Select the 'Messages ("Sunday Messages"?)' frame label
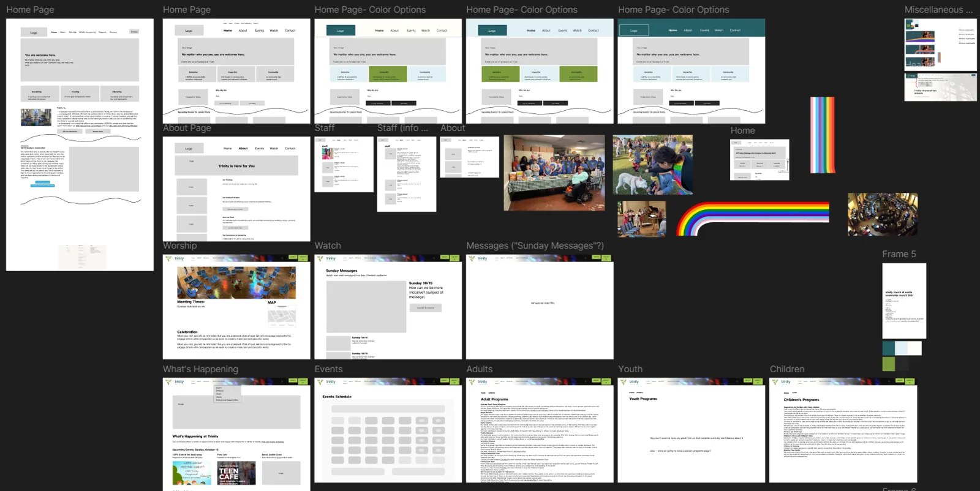980x491 pixels. coord(535,245)
